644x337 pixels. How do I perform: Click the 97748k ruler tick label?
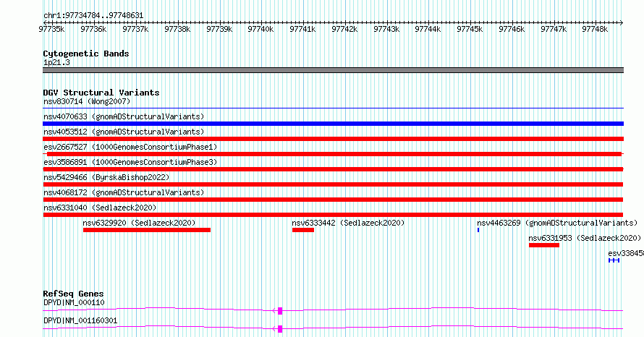click(595, 29)
